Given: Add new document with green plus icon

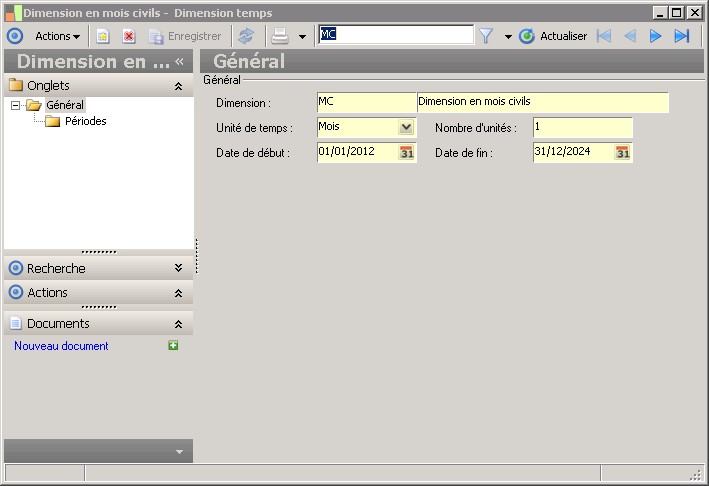Looking at the screenshot, I should click(173, 345).
